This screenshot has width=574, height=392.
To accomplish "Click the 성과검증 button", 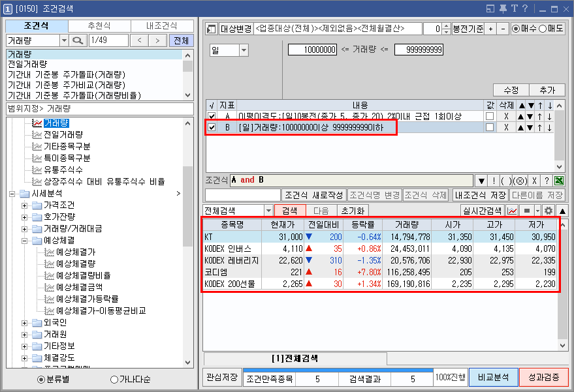I will tap(543, 377).
